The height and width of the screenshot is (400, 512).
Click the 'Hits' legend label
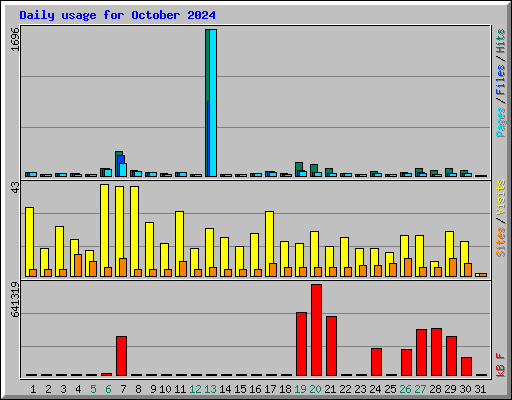pyautogui.click(x=501, y=41)
